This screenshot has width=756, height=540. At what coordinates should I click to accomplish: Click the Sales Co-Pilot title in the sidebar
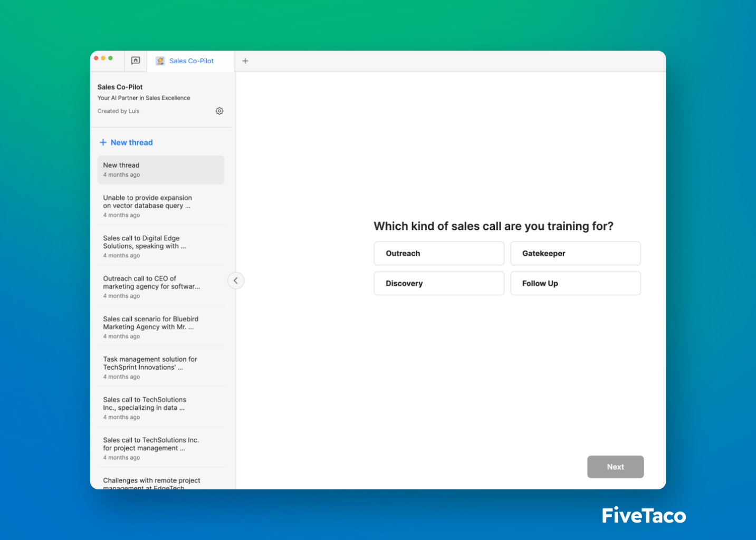tap(120, 87)
